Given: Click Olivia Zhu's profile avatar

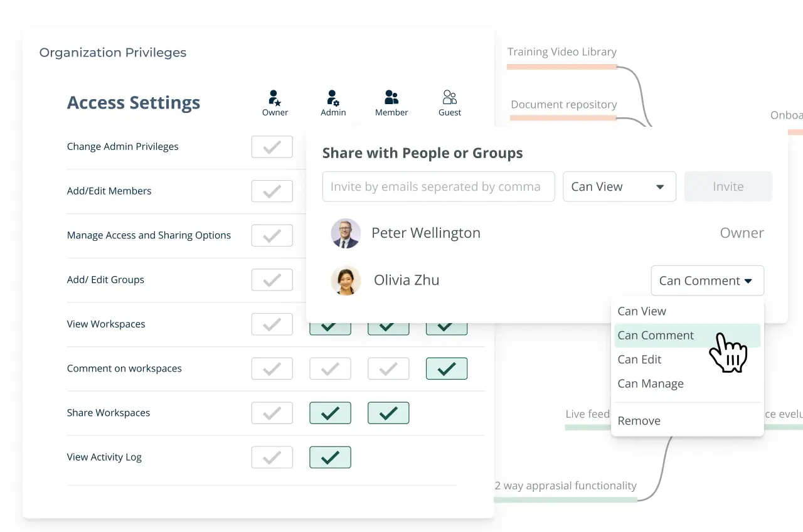Looking at the screenshot, I should pyautogui.click(x=346, y=280).
